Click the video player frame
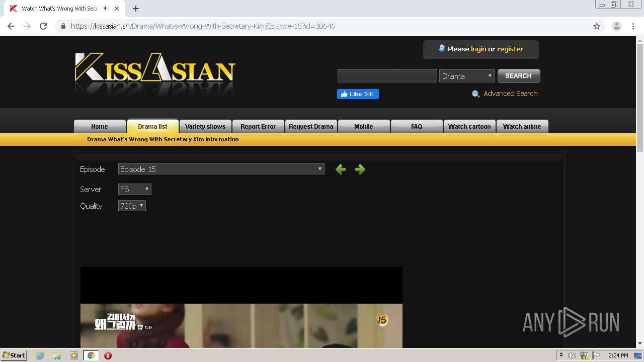The image size is (644, 362). (x=242, y=307)
